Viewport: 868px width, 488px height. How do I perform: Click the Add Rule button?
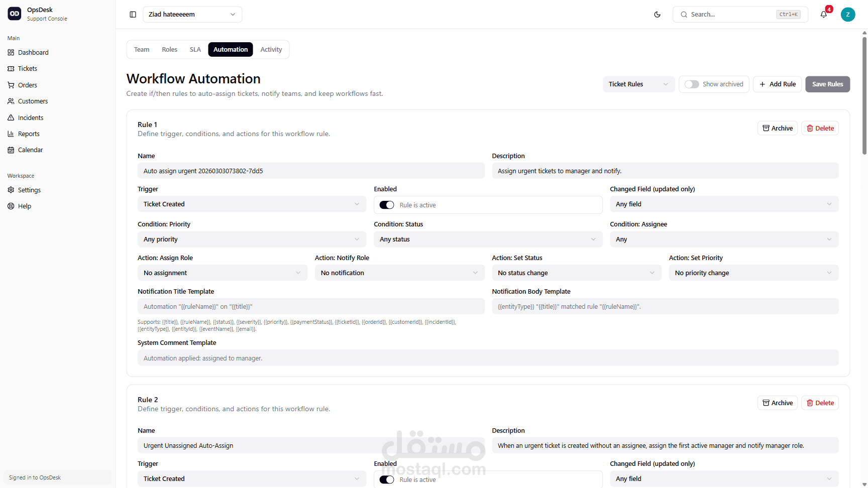click(x=777, y=84)
